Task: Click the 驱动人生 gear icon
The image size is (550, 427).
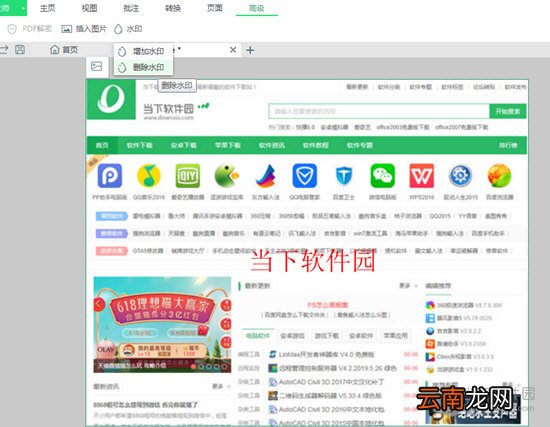Action: coord(461,176)
